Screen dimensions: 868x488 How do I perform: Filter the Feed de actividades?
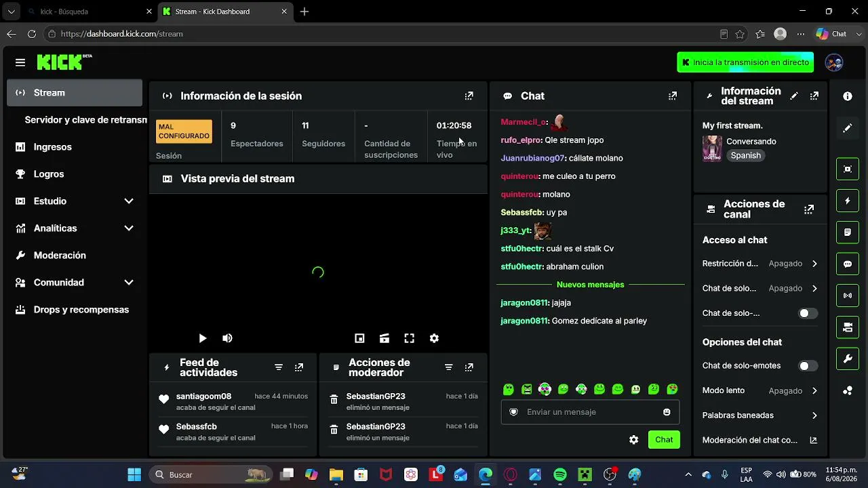coord(279,367)
